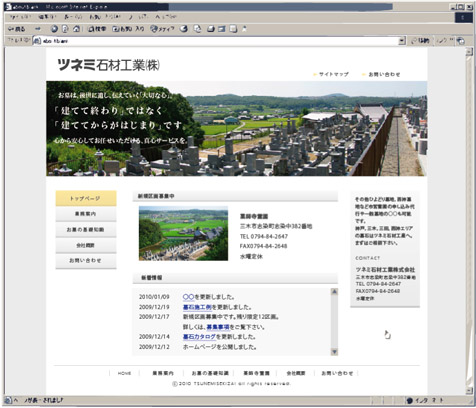Click the address bar URL field
Viewport: 476px width, 408px height.
coord(220,41)
